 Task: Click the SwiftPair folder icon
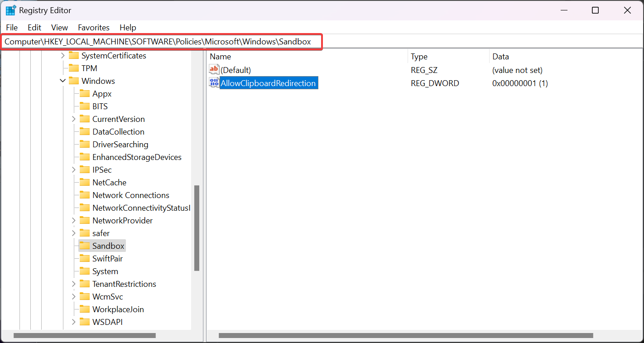click(x=85, y=259)
